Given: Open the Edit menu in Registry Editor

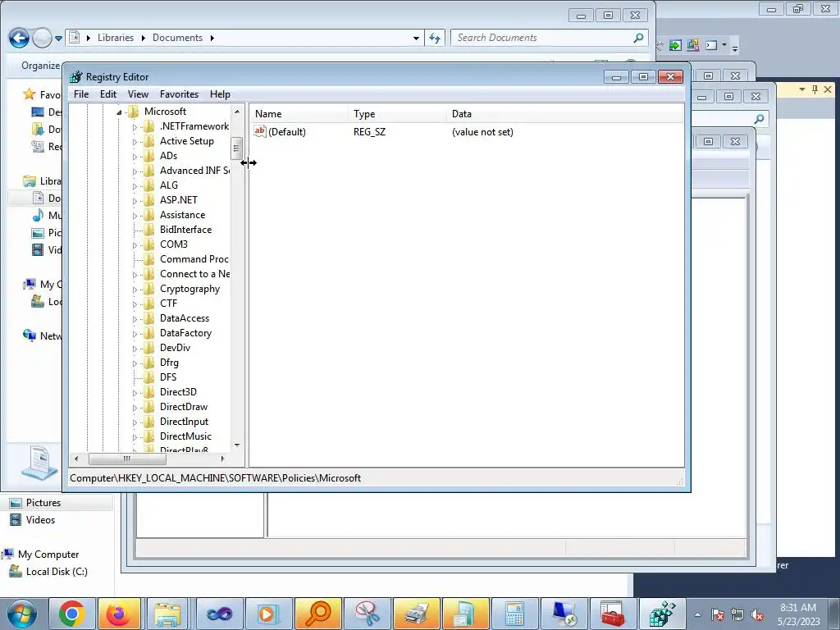Looking at the screenshot, I should tap(108, 94).
